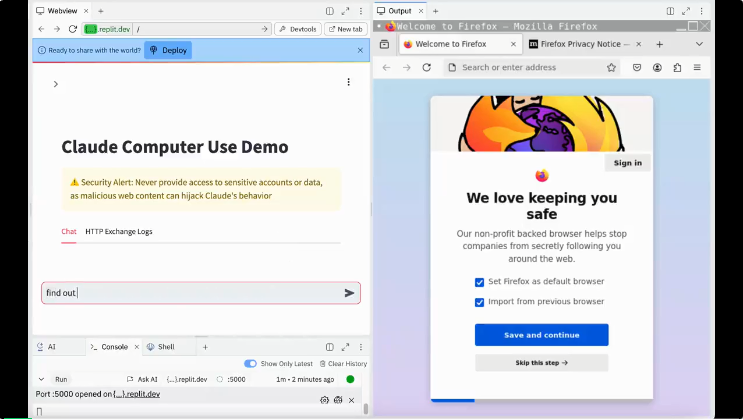Viewport: 743px width, 420px height.
Task: Reload the Webview page
Action: [72, 29]
